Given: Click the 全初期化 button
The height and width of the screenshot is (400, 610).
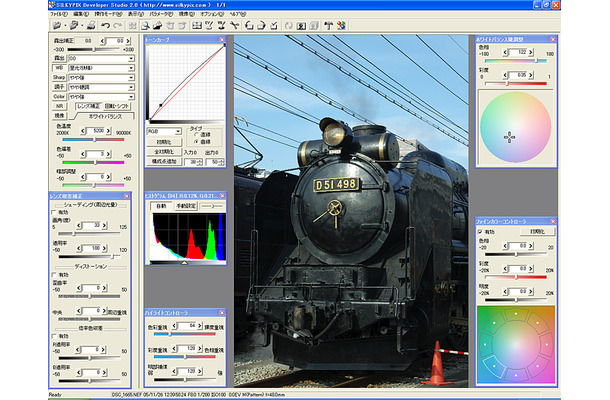Looking at the screenshot, I should [x=164, y=152].
